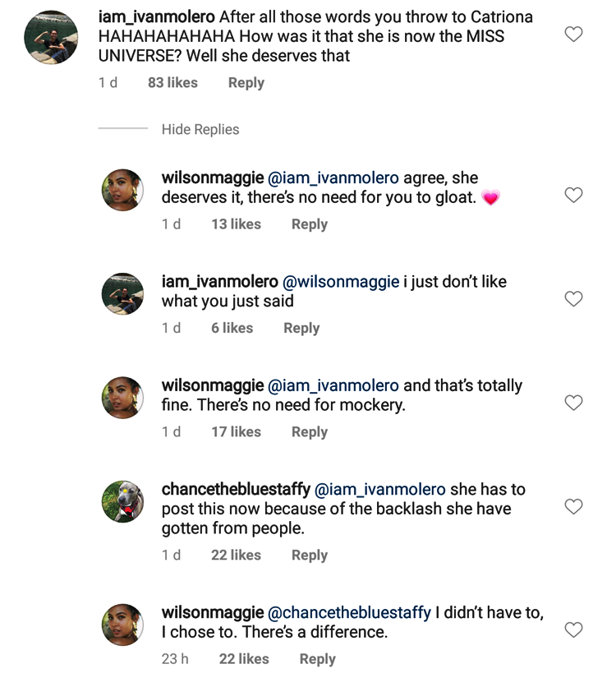Open iam_ivanmolero's top profile picture
The image size is (616, 687).
(x=51, y=38)
